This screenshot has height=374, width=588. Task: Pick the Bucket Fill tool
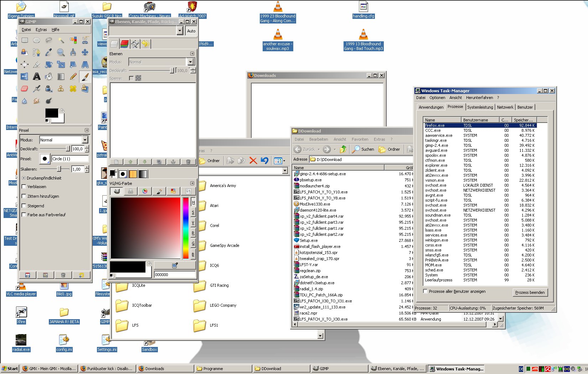(x=48, y=77)
